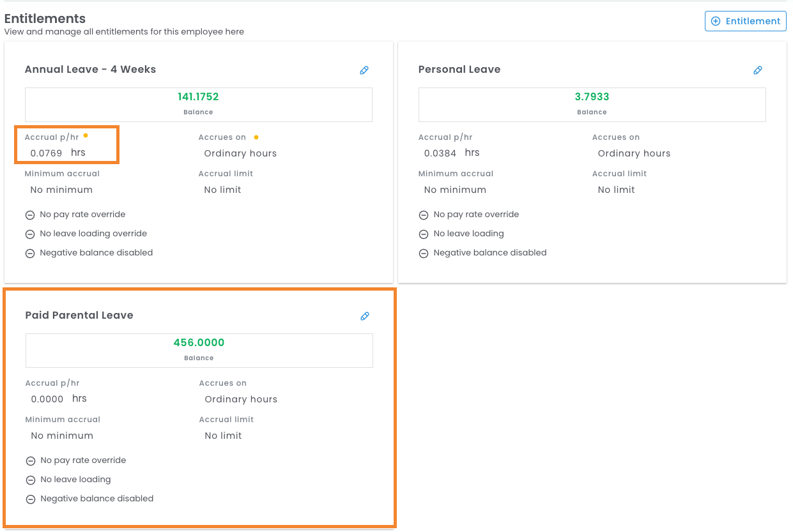The image size is (793, 532).
Task: Select the Annual Leave 141.1752 balance box
Action: pyautogui.click(x=198, y=104)
